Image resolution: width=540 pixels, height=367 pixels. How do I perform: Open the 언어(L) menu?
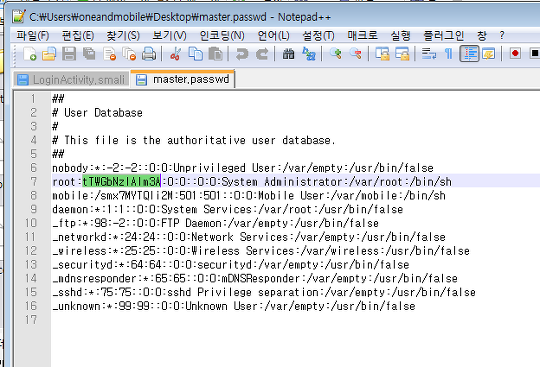(x=273, y=35)
